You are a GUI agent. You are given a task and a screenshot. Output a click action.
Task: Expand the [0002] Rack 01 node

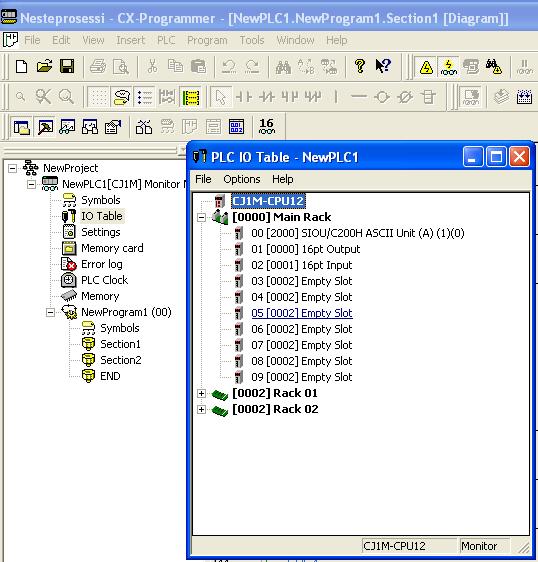coord(201,393)
